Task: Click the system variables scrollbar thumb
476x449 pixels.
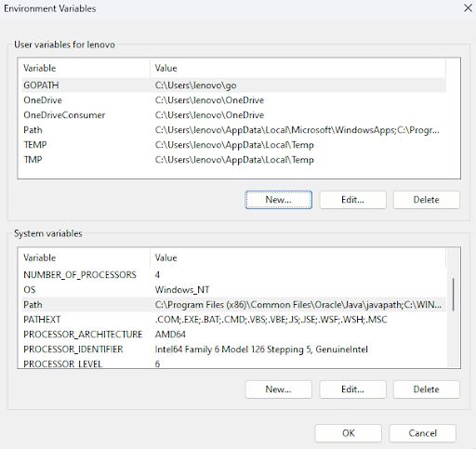Action: (454, 295)
